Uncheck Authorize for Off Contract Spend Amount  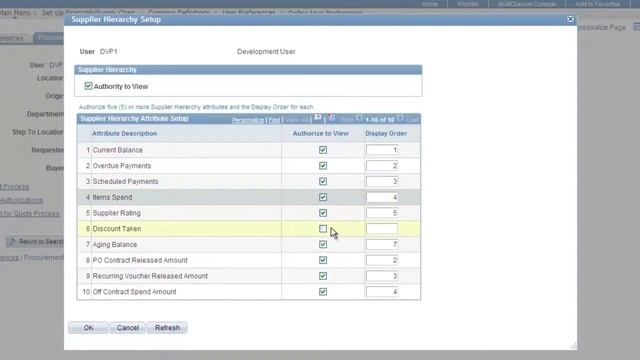coord(323,292)
